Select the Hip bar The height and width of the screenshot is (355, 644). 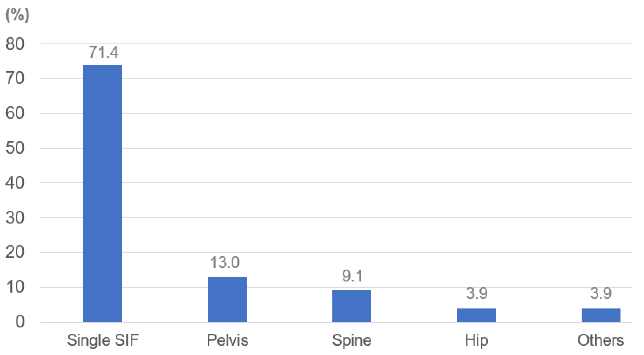coord(476,315)
